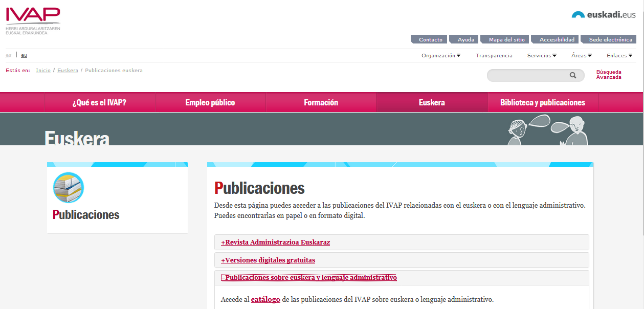
Task: Click the Publicaciones books icon
Action: tap(69, 188)
